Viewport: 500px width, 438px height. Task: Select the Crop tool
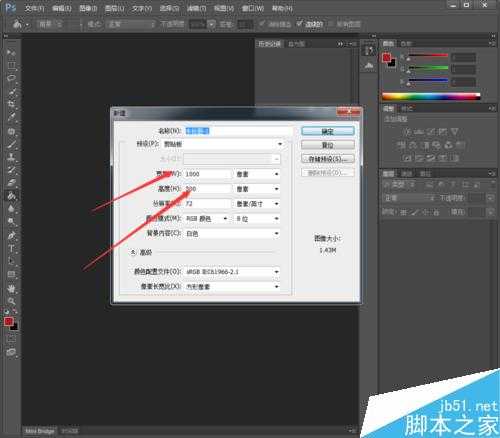pos(11,104)
